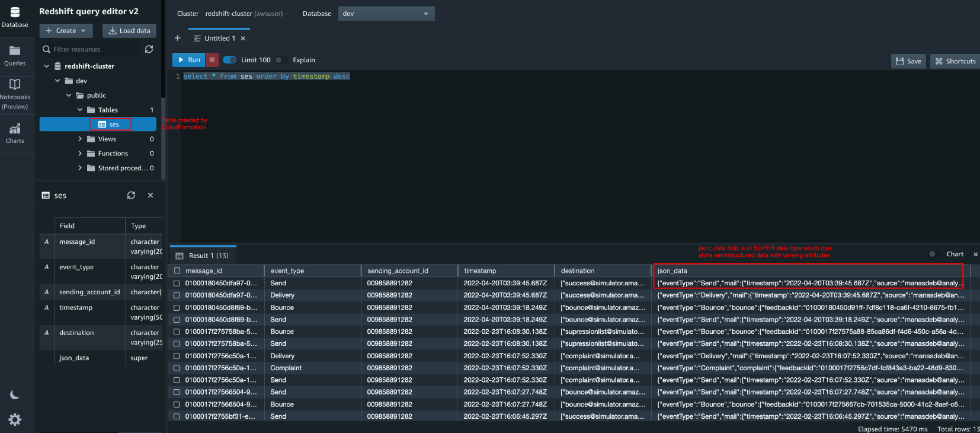
Task: Toggle dark mode moon icon
Action: pyautogui.click(x=15, y=394)
